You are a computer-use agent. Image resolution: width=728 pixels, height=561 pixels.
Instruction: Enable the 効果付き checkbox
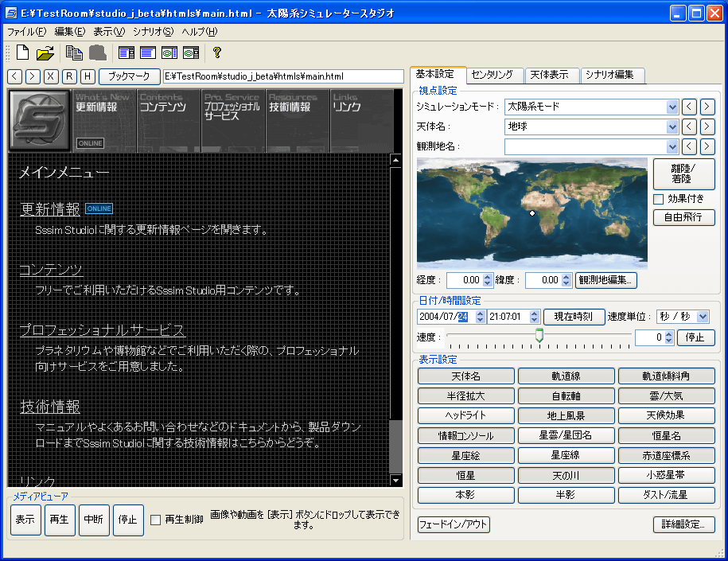[x=658, y=199]
